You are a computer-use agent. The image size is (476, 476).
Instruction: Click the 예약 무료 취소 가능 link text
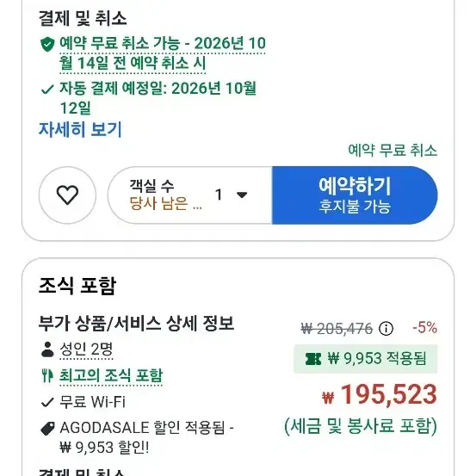tap(163, 53)
